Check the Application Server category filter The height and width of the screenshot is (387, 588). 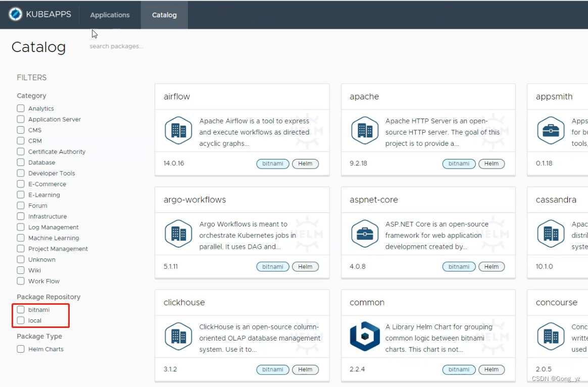pos(21,119)
